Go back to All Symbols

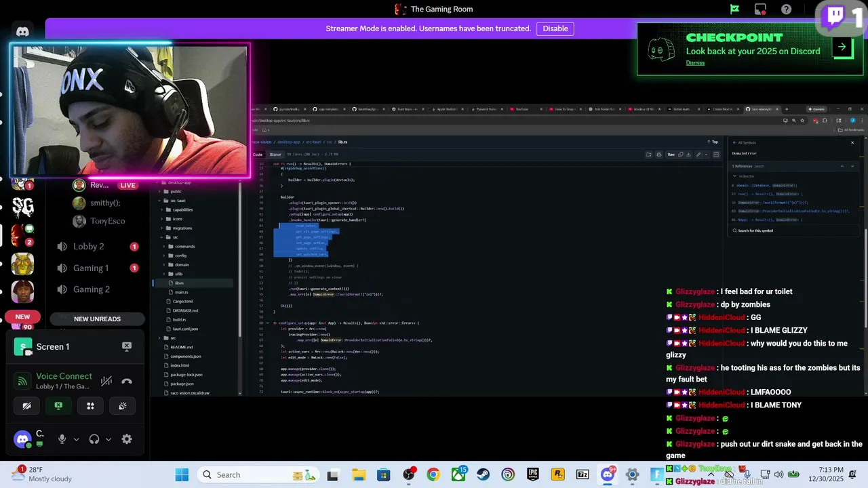[745, 142]
